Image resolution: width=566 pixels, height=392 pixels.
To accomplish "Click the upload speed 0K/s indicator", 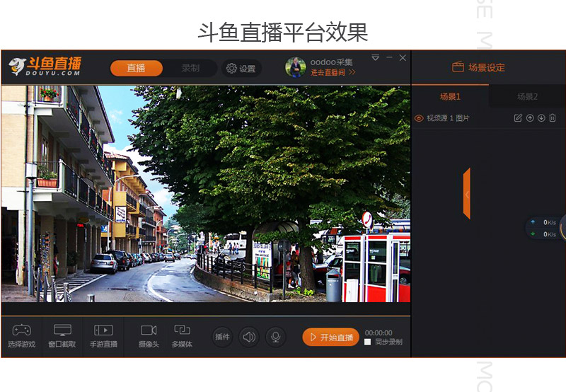I will [544, 222].
